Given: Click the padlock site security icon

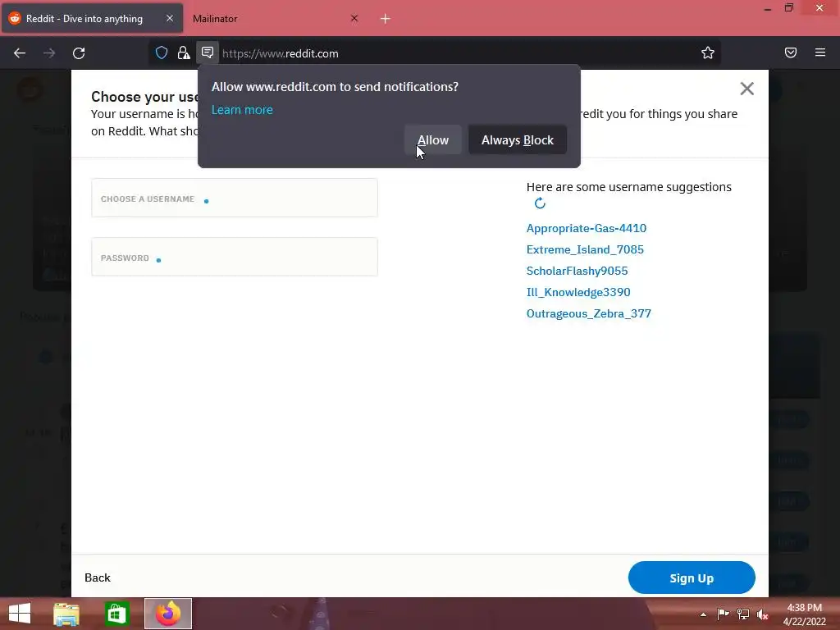Looking at the screenshot, I should pyautogui.click(x=183, y=52).
